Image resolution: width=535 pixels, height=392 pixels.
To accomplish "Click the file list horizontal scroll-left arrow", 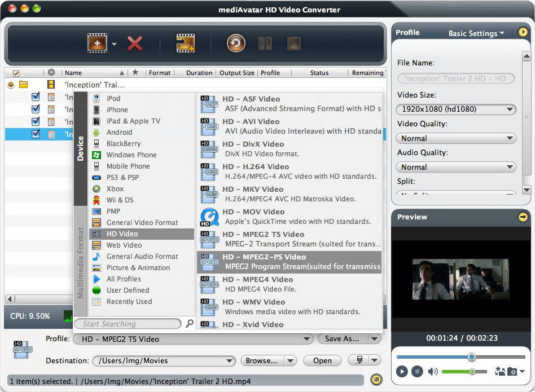I will (x=10, y=299).
